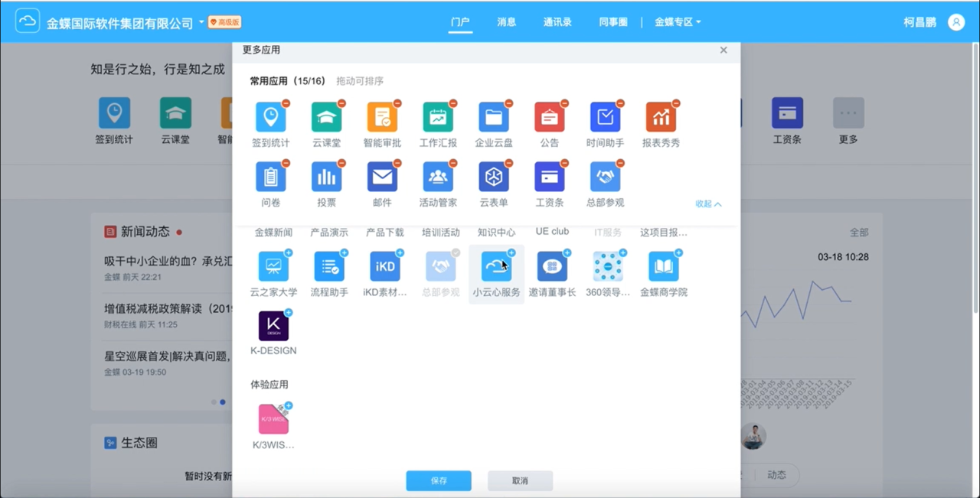The width and height of the screenshot is (980, 498).
Task: Select the 问卷 app icon
Action: tap(270, 177)
